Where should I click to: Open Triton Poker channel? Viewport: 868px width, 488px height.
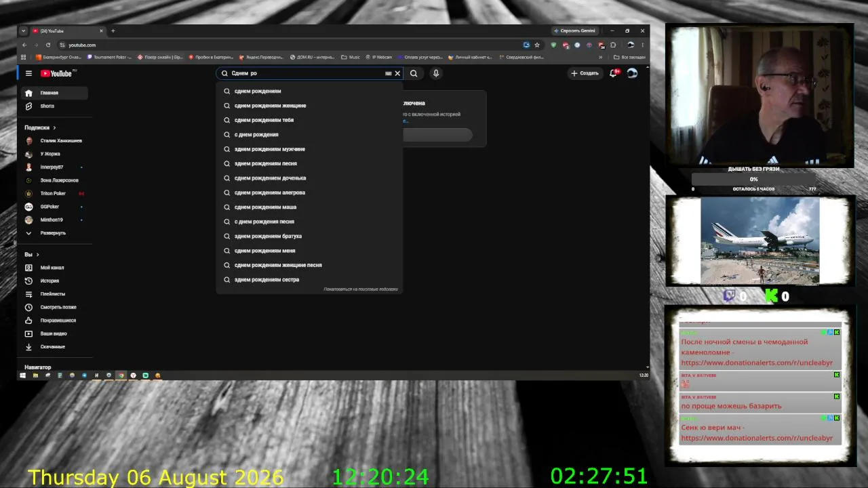(x=54, y=193)
